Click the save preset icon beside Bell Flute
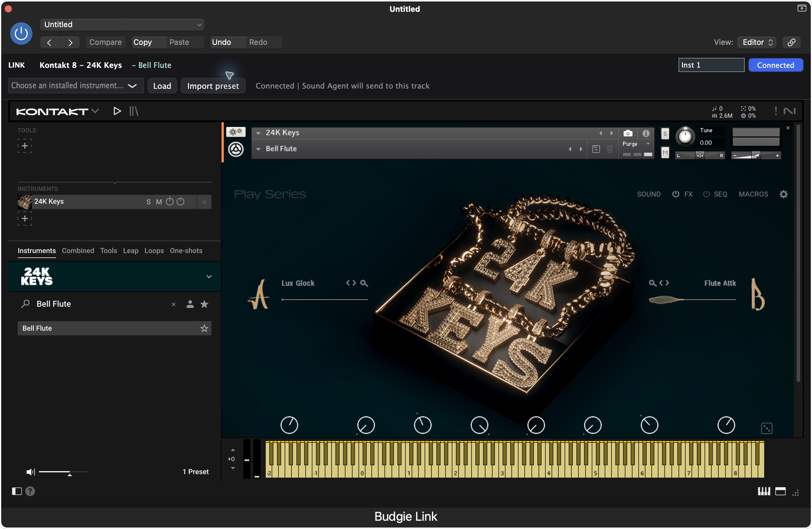Screen dimensions: 812x529 (596, 149)
